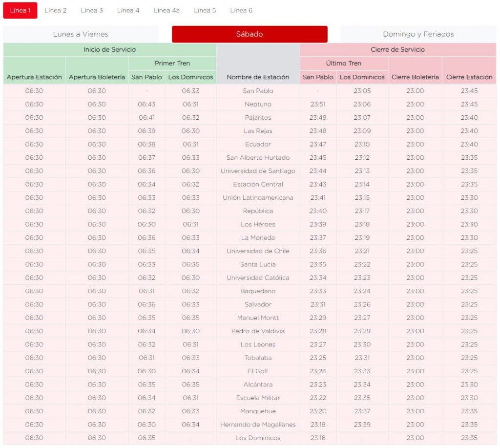Click Baquedano's last train time 23:33
The width and height of the screenshot is (500, 448).
[318, 291]
